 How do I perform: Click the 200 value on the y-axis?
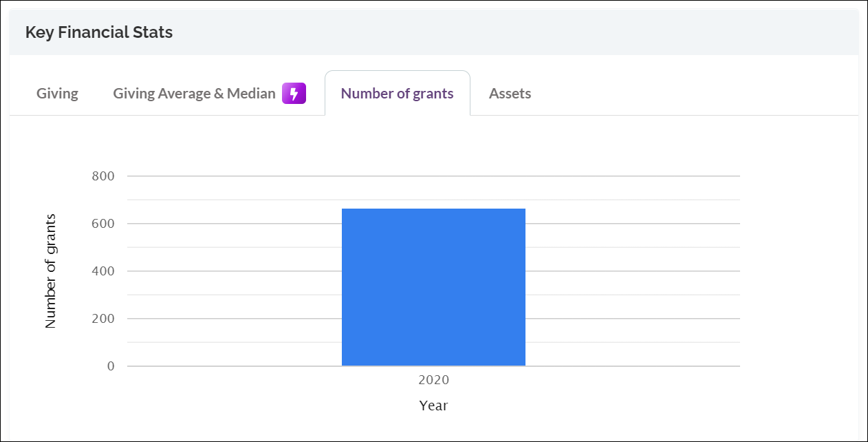(102, 318)
